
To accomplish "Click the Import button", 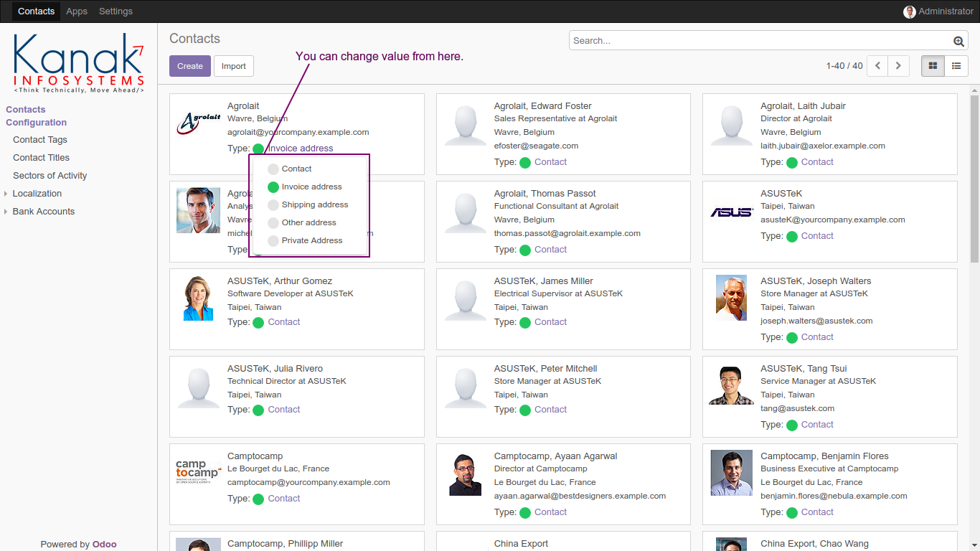I will coord(234,66).
